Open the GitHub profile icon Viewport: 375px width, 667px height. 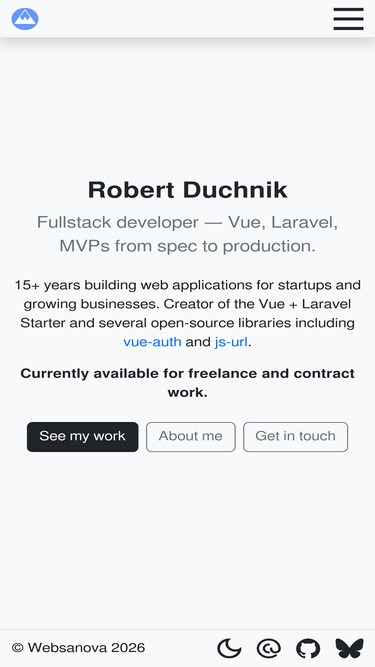click(x=308, y=648)
